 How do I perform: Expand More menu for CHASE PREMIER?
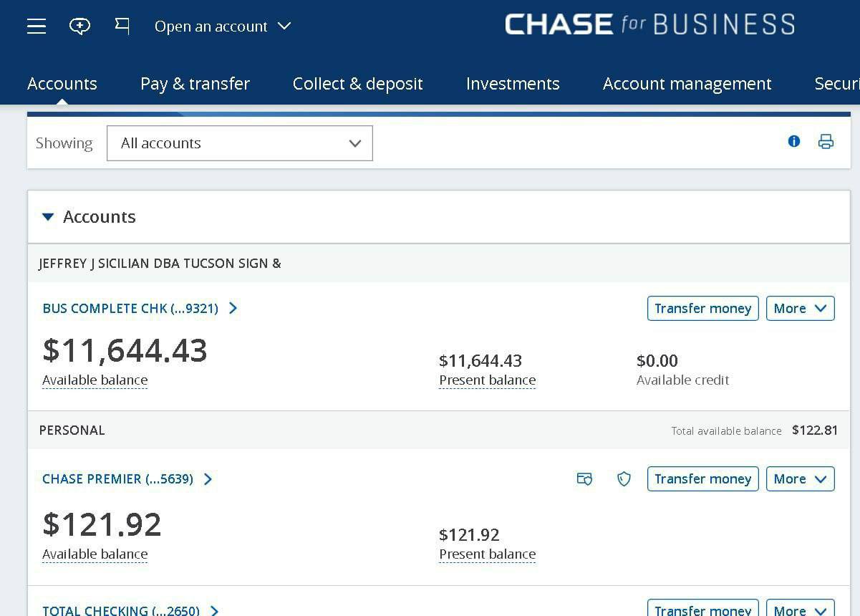(800, 479)
